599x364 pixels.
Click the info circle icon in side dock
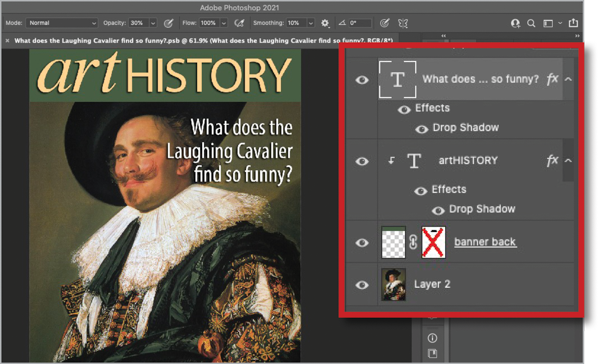[x=432, y=338]
